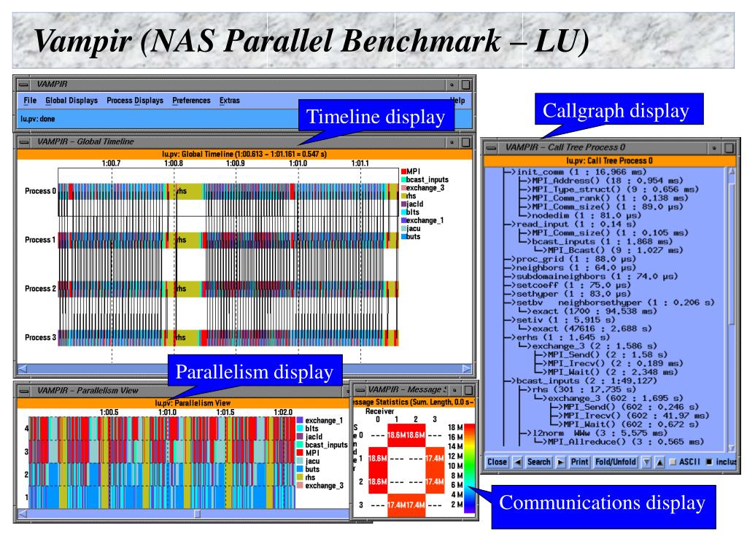Click the Process 3 label in Global Timeline
This screenshot has height=560, width=747.
tap(41, 337)
